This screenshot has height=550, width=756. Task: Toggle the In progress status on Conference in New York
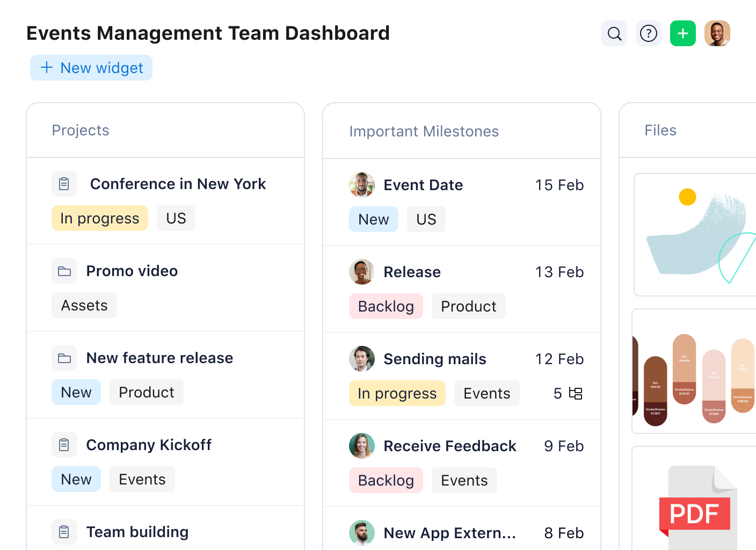99,218
